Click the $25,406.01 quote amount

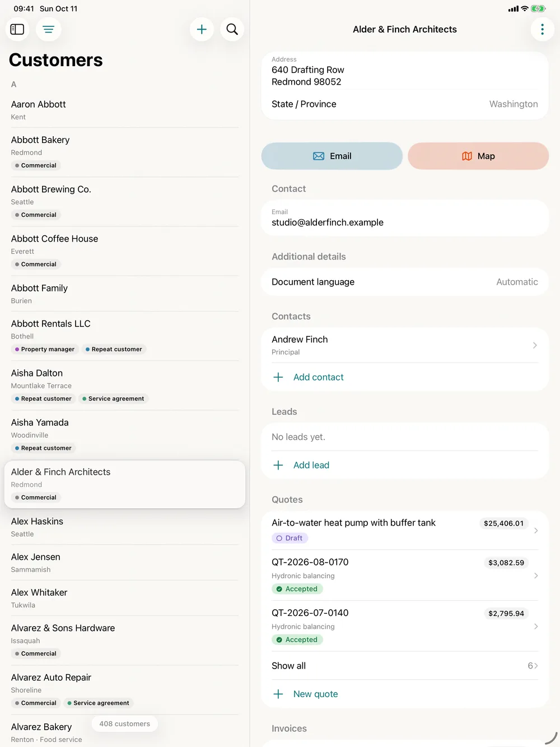tap(503, 523)
